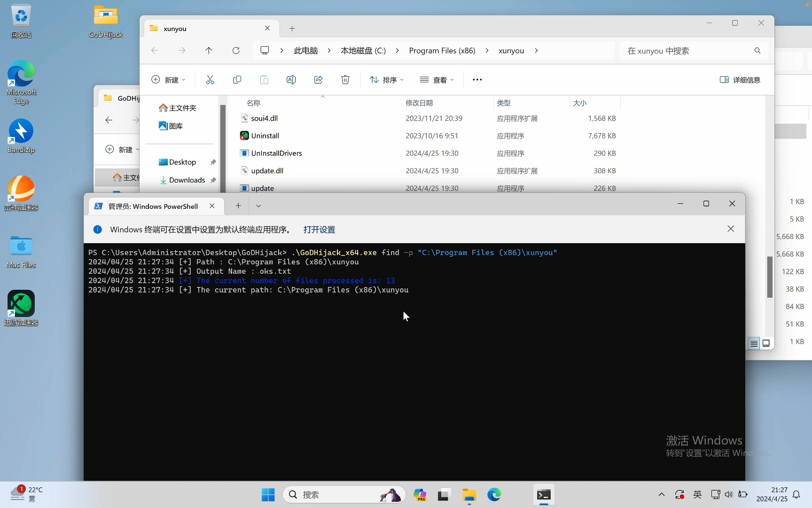Add a new tab in xunyou explorer
812x508 pixels.
pos(292,28)
